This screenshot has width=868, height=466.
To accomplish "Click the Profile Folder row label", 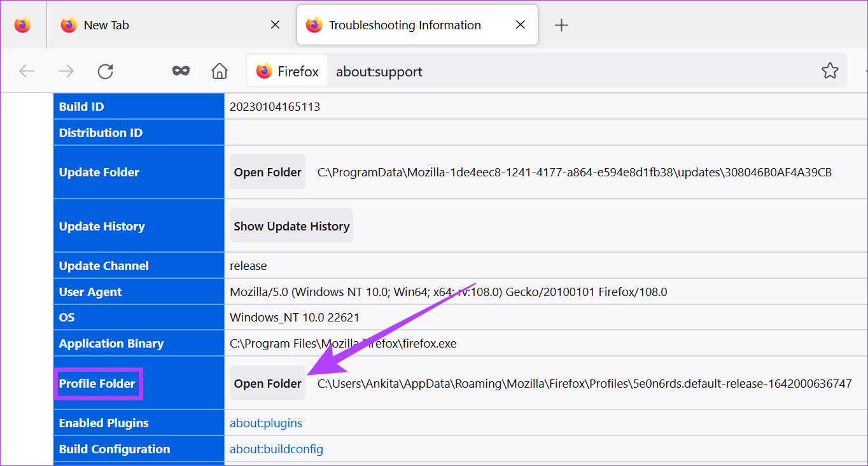I will pos(97,383).
